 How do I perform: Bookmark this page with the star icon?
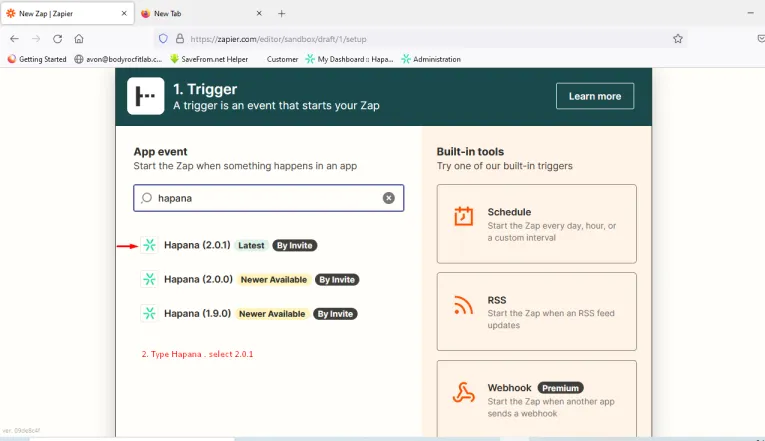[x=677, y=38]
